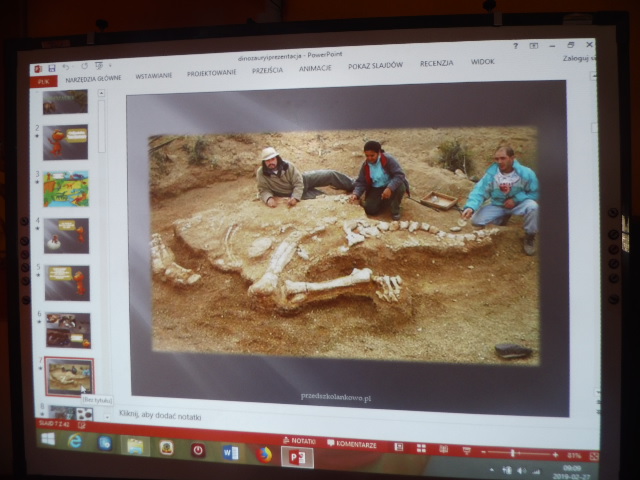Start Slide Show icon in status bar
The height and width of the screenshot is (480, 640).
(x=466, y=451)
